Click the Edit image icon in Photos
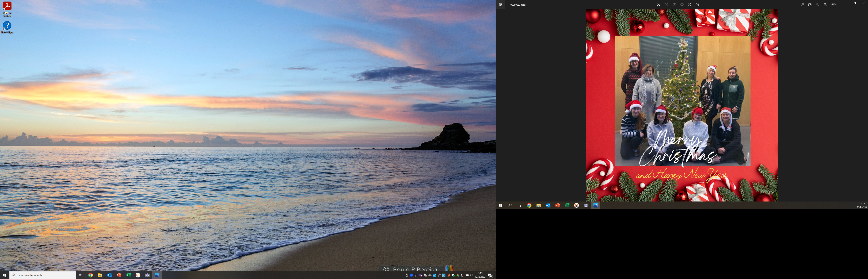The height and width of the screenshot is (279, 868). [x=658, y=5]
